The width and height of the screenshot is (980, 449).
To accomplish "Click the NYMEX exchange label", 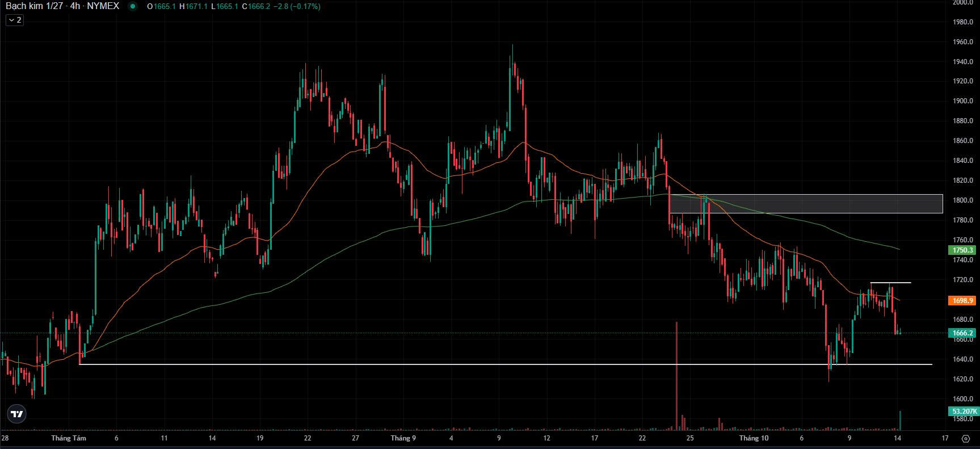I will (x=103, y=6).
